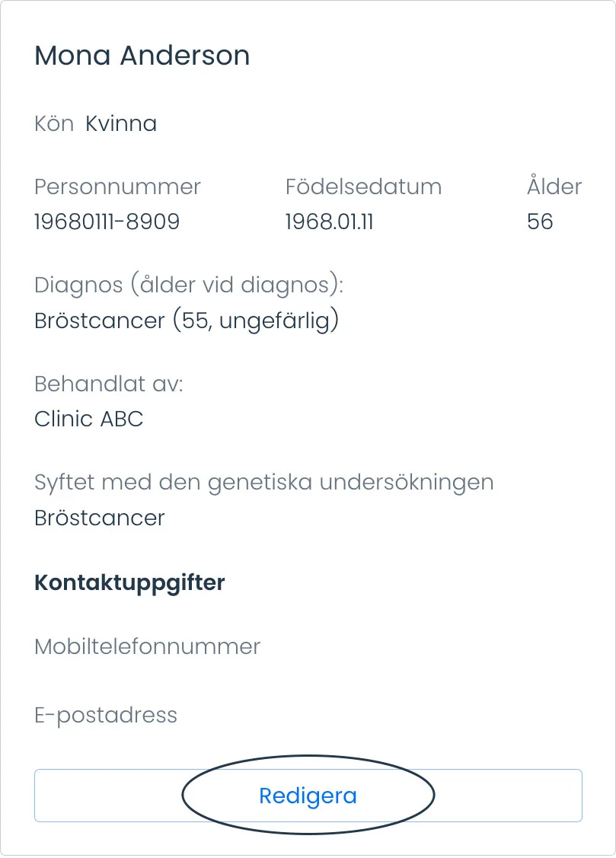Click the Ålder label

(554, 186)
